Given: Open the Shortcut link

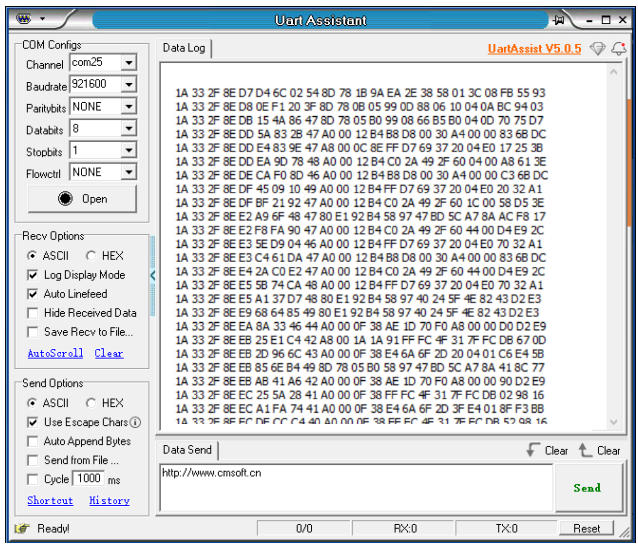Looking at the screenshot, I should click(50, 501).
